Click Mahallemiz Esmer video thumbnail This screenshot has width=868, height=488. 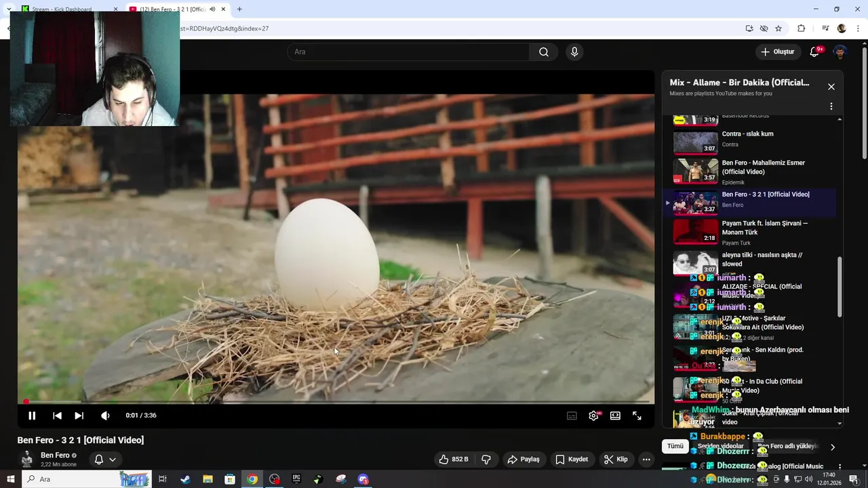click(x=695, y=171)
